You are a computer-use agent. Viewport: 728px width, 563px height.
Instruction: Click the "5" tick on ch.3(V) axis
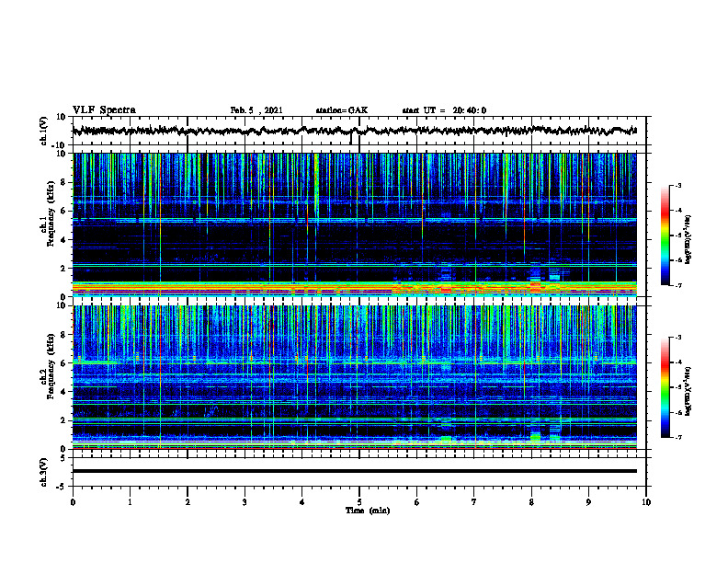pyautogui.click(x=64, y=457)
